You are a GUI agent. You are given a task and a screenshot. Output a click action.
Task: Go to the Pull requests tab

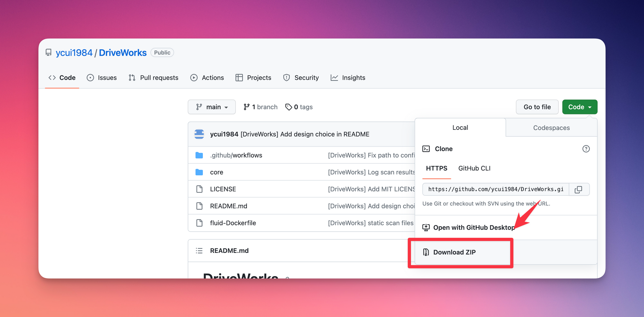click(153, 78)
